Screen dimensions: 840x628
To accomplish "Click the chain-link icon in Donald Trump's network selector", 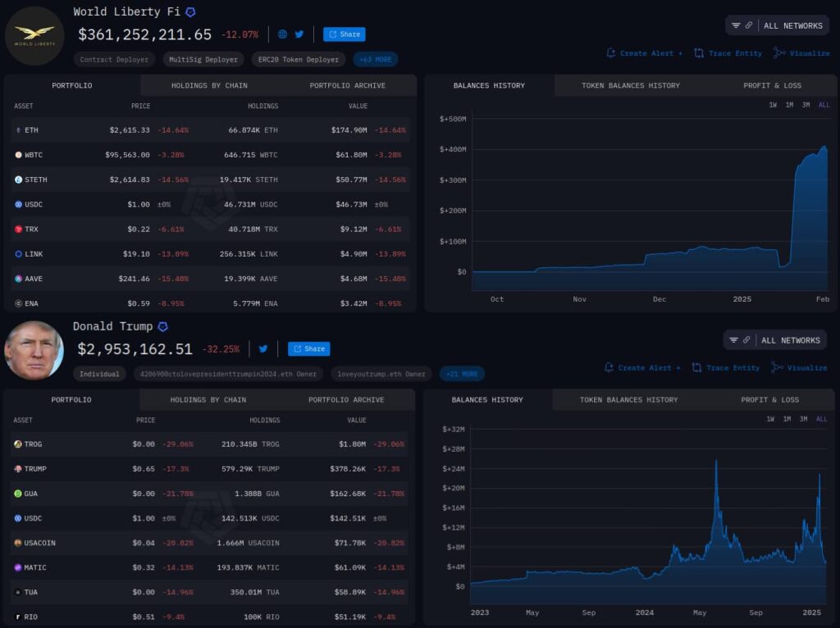I will (x=746, y=340).
